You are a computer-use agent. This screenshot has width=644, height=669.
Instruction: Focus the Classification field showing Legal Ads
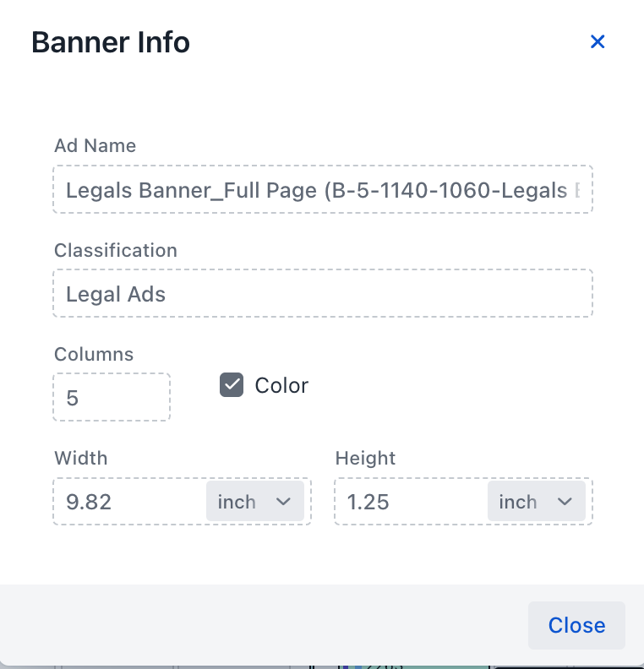[x=323, y=294]
